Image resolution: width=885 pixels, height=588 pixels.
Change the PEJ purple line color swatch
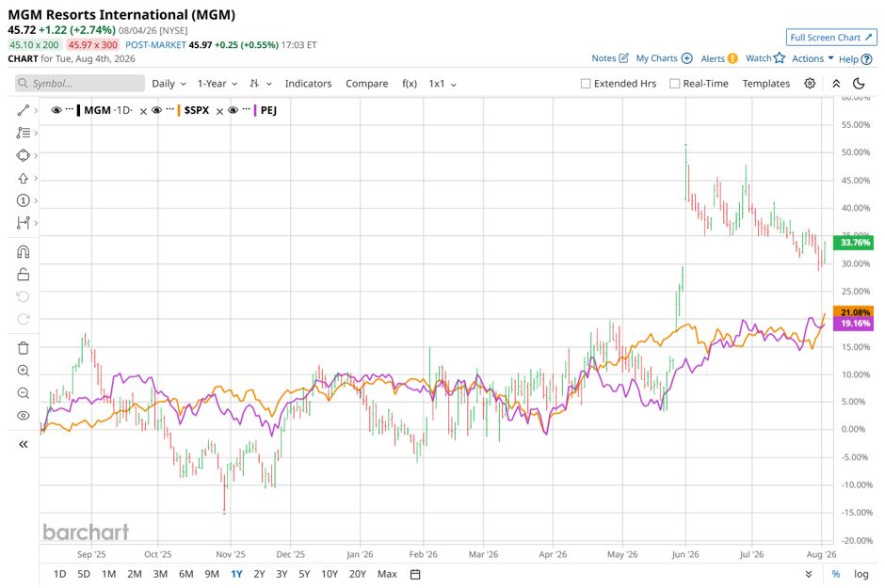click(255, 110)
